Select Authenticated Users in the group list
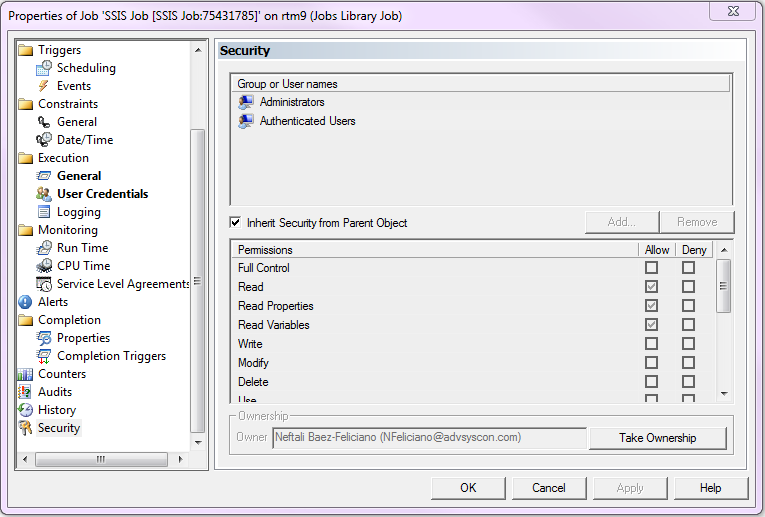This screenshot has height=517, width=765. [x=307, y=121]
